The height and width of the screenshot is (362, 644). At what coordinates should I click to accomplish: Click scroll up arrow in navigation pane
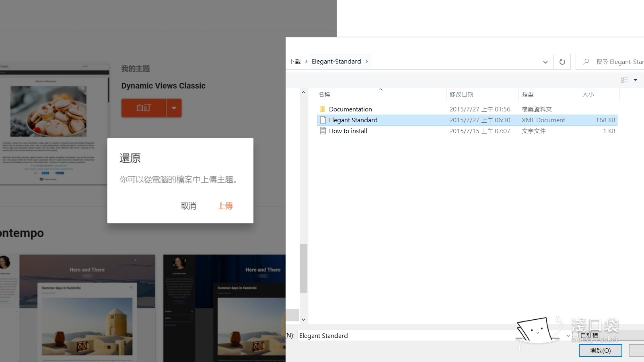point(303,93)
